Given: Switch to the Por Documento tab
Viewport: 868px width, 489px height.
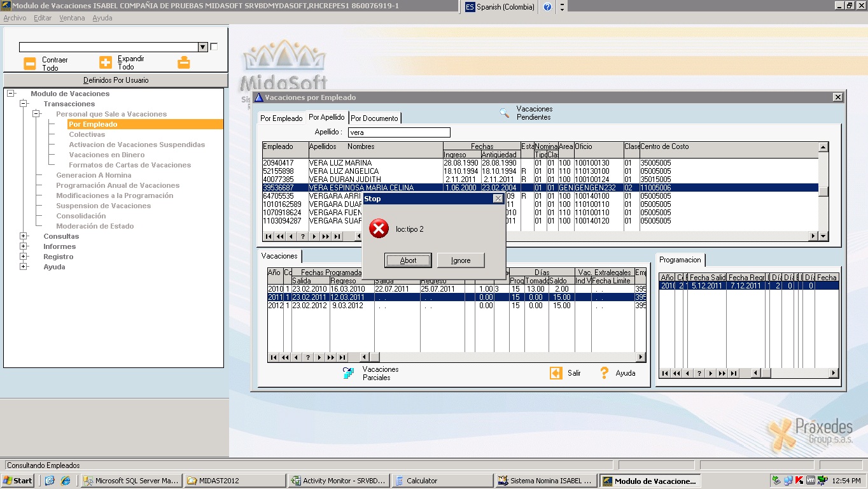Looking at the screenshot, I should pyautogui.click(x=375, y=118).
